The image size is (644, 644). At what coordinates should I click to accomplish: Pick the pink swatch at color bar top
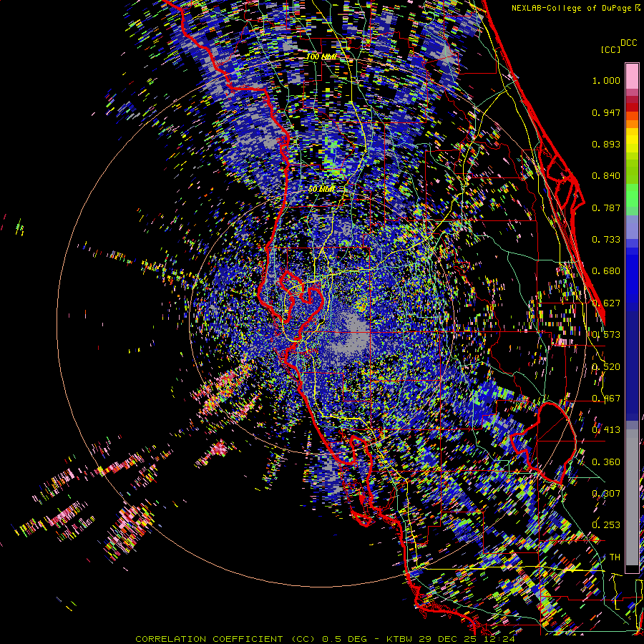[632, 76]
